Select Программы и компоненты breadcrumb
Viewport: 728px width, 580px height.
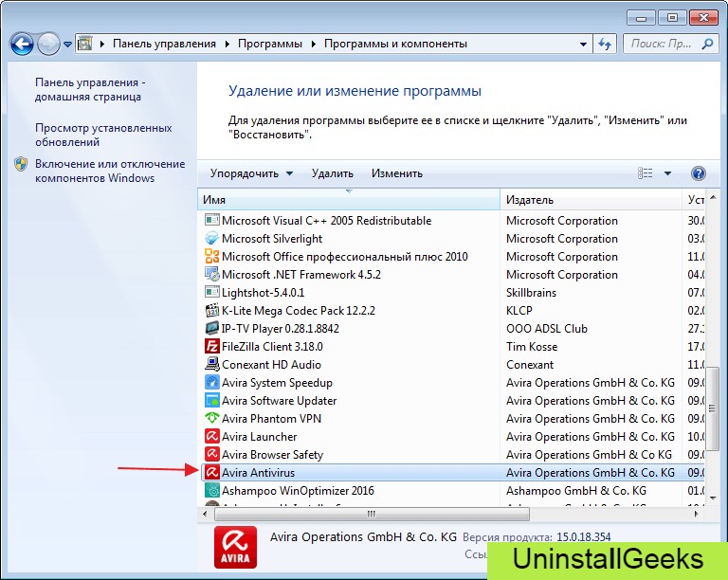(395, 44)
